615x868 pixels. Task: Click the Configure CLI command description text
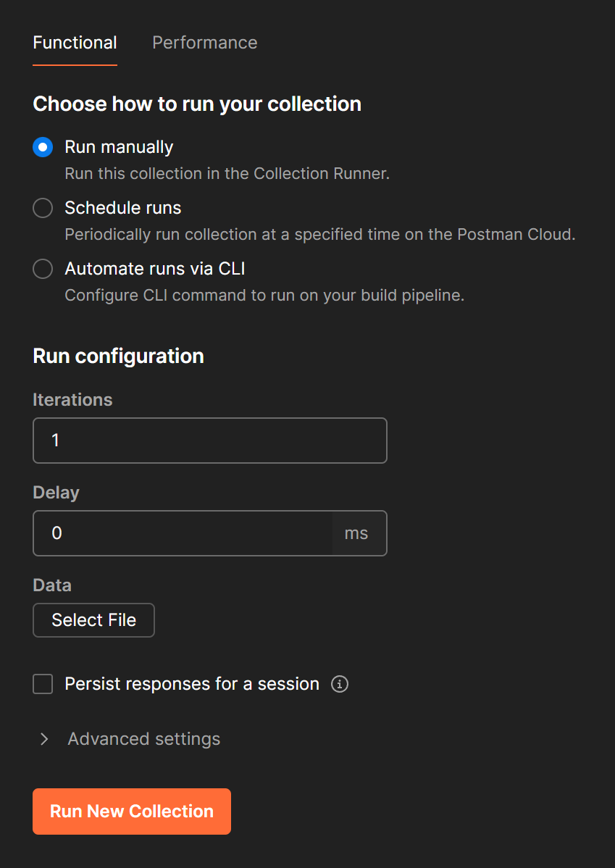264,296
